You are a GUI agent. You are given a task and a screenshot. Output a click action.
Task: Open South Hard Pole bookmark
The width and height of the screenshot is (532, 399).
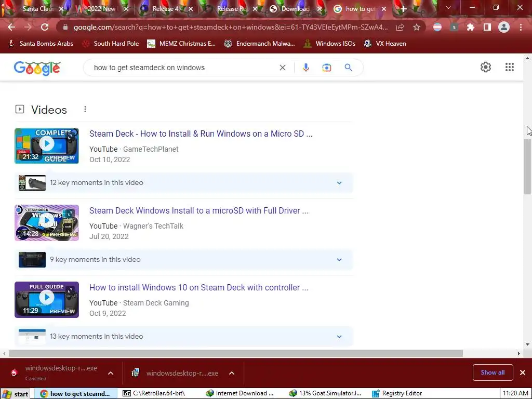(x=111, y=44)
